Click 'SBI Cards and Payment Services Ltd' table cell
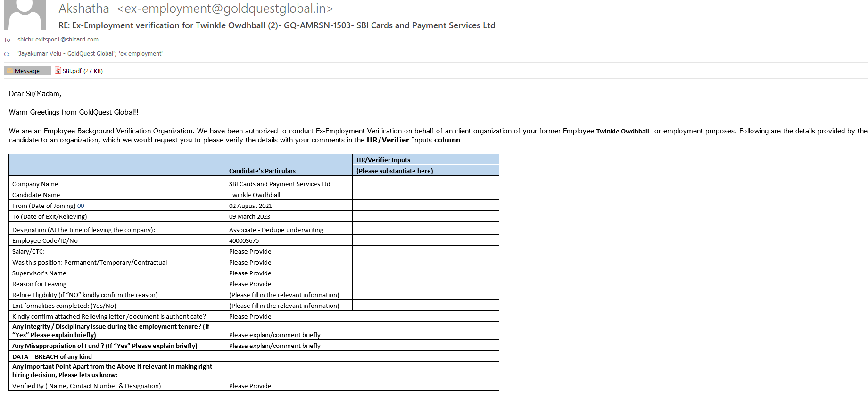Image resolution: width=868 pixels, height=397 pixels. [x=280, y=184]
